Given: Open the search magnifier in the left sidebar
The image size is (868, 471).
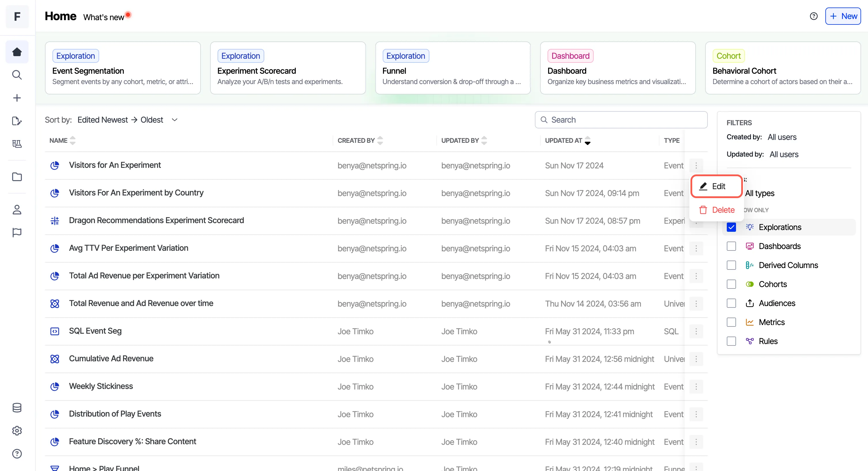Looking at the screenshot, I should 17,75.
